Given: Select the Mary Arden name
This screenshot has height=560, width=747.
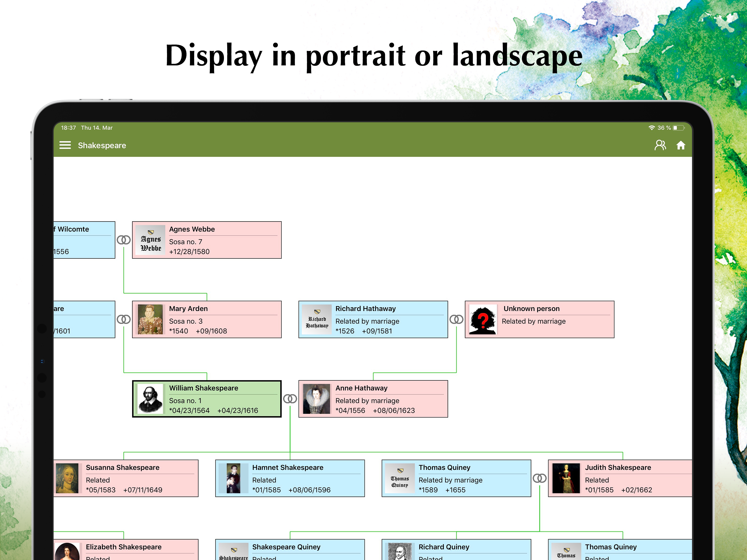Looking at the screenshot, I should [x=188, y=308].
